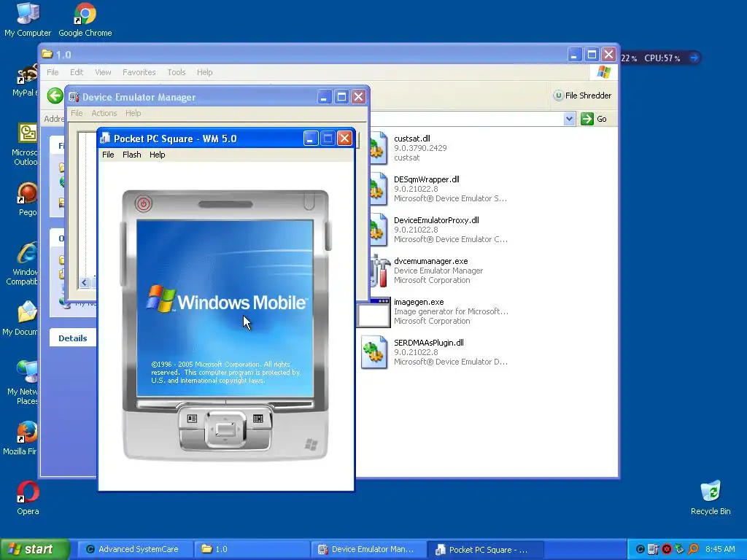Image resolution: width=747 pixels, height=560 pixels.
Task: Select the custsat.dll file icon
Action: 378,148
